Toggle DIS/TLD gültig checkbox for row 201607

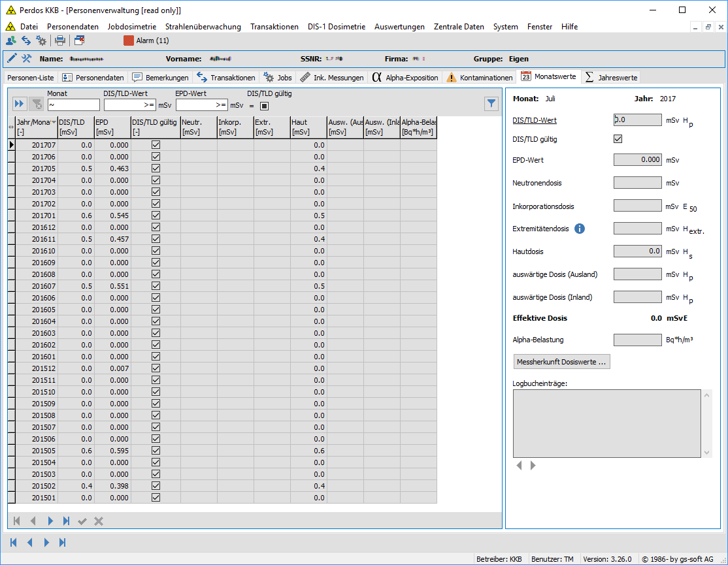pos(156,285)
